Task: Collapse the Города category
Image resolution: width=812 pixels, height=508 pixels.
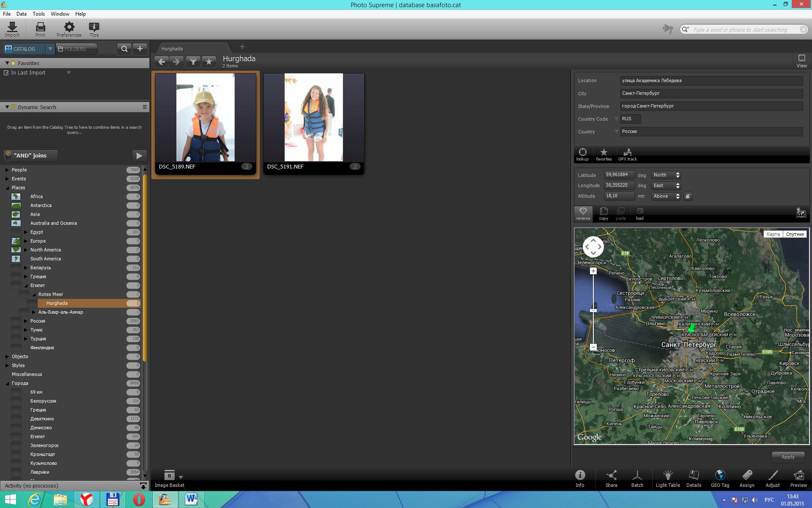Action: click(7, 383)
